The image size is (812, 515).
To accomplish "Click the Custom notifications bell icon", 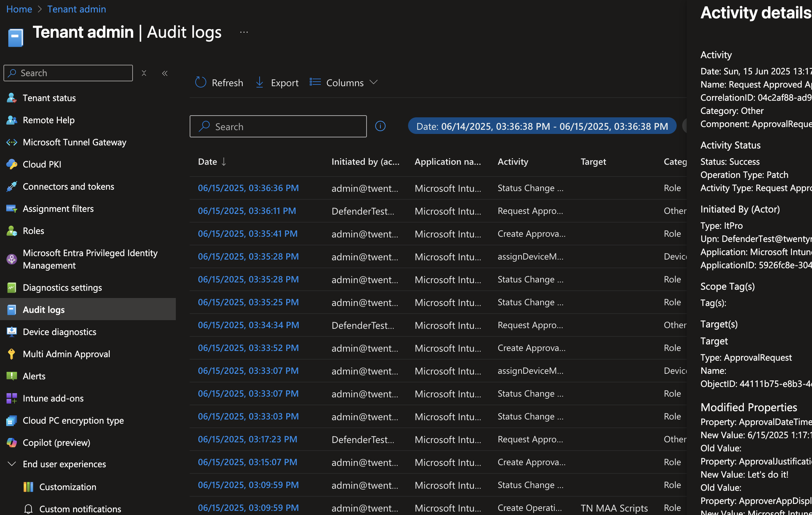I will tap(28, 509).
